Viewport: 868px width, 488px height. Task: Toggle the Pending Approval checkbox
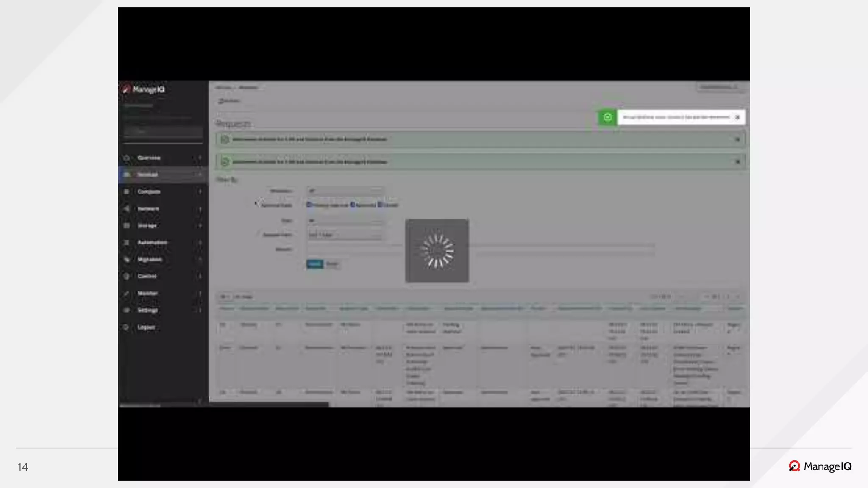pos(309,205)
